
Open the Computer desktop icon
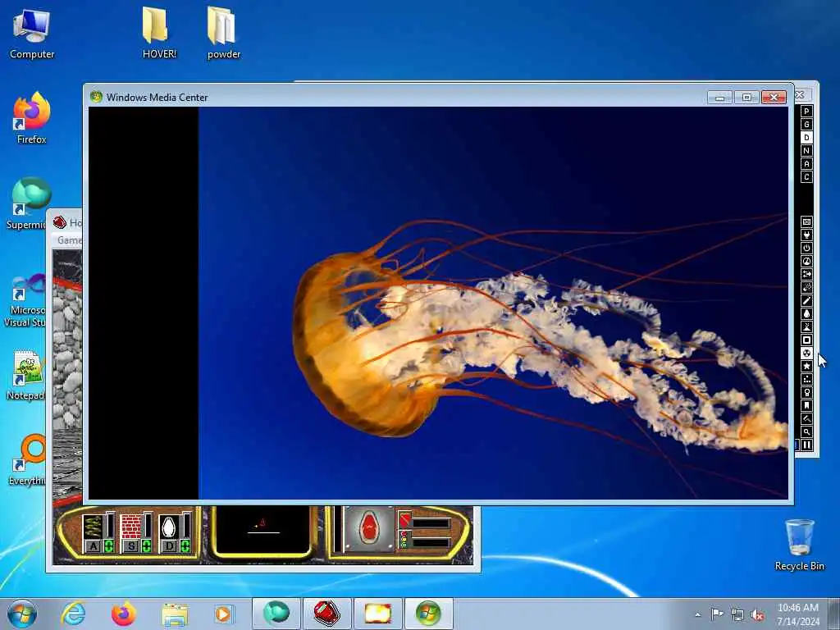point(32,33)
